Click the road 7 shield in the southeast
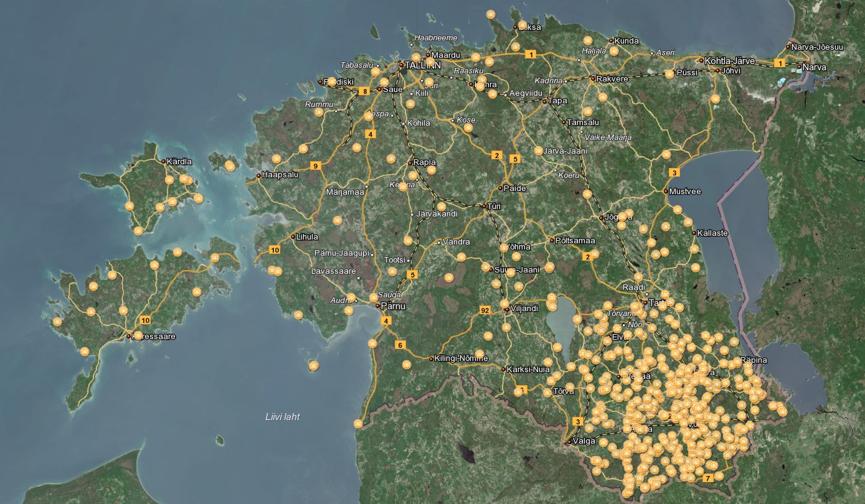The width and height of the screenshot is (865, 504). (x=707, y=478)
